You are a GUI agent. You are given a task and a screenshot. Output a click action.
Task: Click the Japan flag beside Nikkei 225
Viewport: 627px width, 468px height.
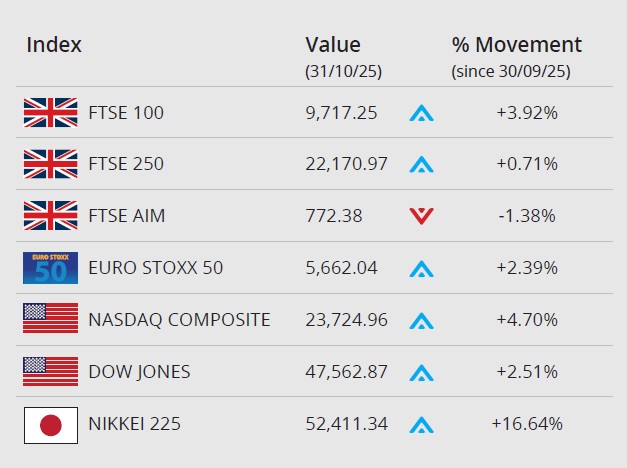click(x=50, y=424)
